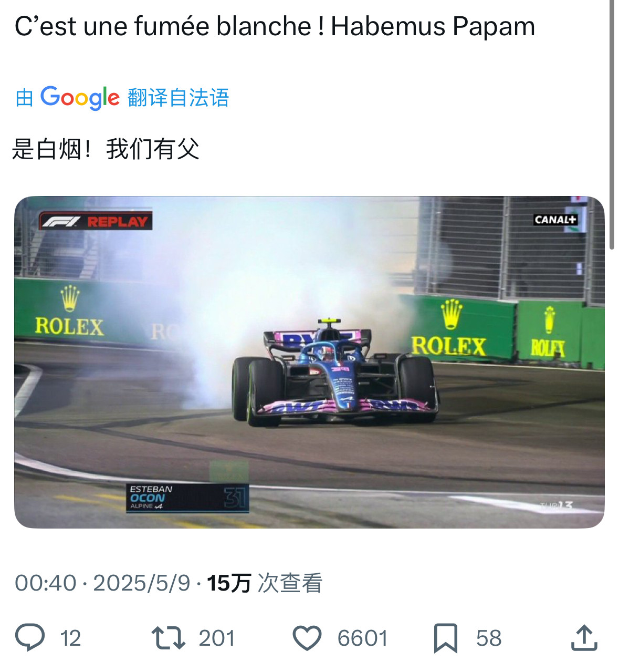Tap the retweet arrows icon
The height and width of the screenshot is (672, 619).
coord(168,637)
